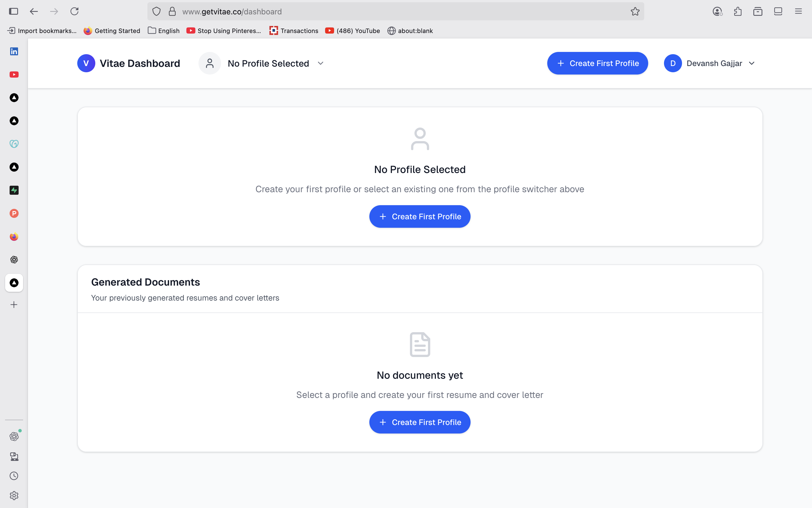Reload the current page
Screen dimensions: 812x508
[74, 11]
